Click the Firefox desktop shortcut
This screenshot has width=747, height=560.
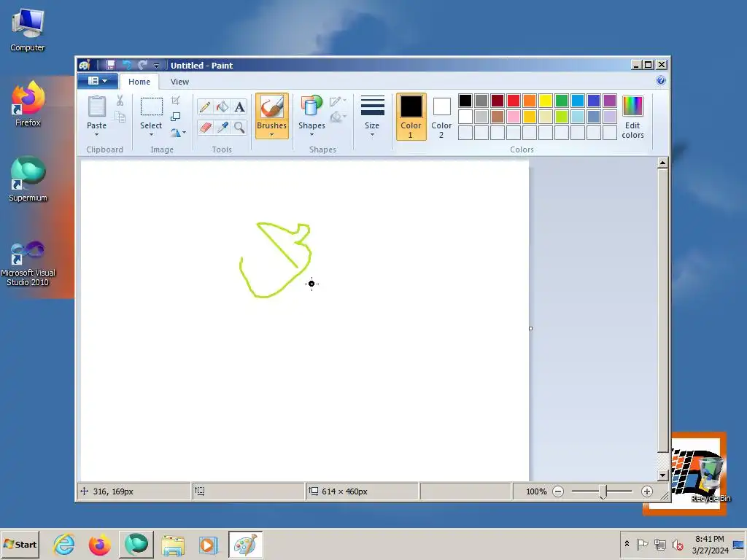tap(28, 104)
